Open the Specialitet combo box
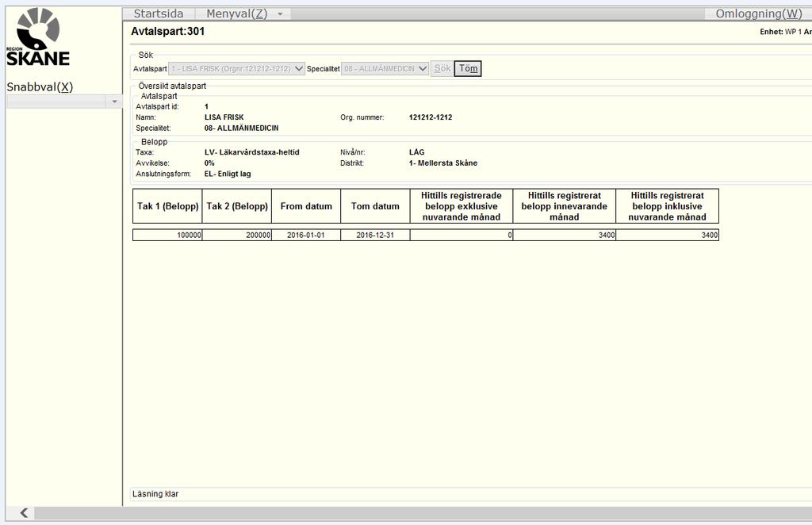Image resolution: width=812 pixels, height=525 pixels. [385, 68]
